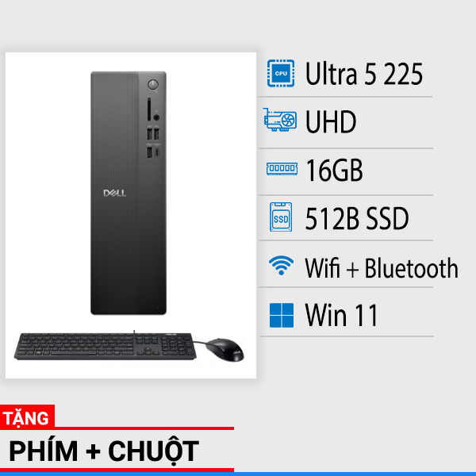
Task: Click the PHÍM + CHUỘT promo text
Action: pos(104,451)
